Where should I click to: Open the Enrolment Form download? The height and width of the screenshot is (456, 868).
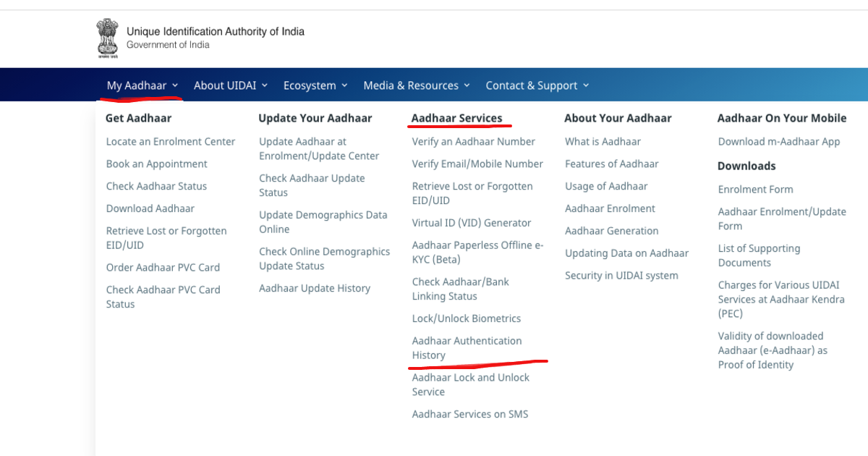pyautogui.click(x=755, y=189)
